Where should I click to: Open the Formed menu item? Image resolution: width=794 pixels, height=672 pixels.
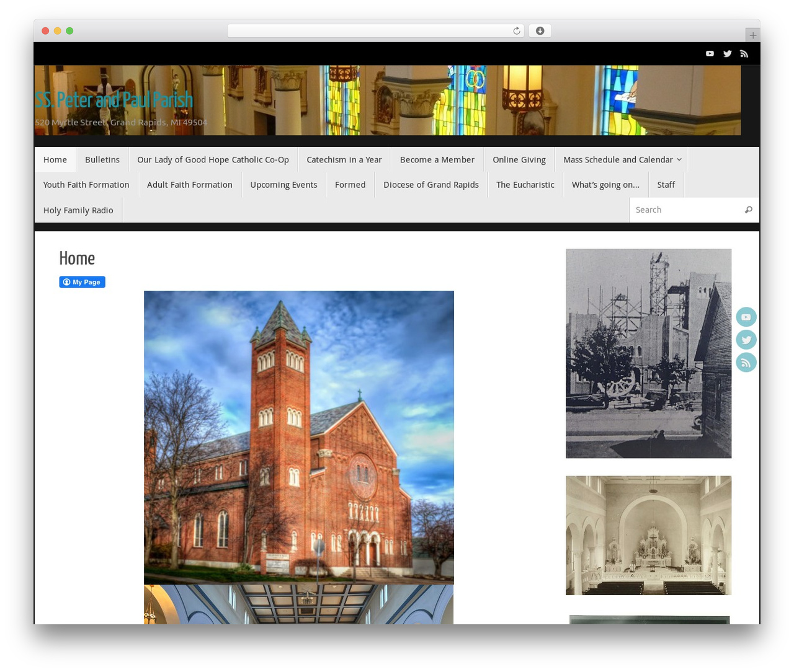(350, 185)
